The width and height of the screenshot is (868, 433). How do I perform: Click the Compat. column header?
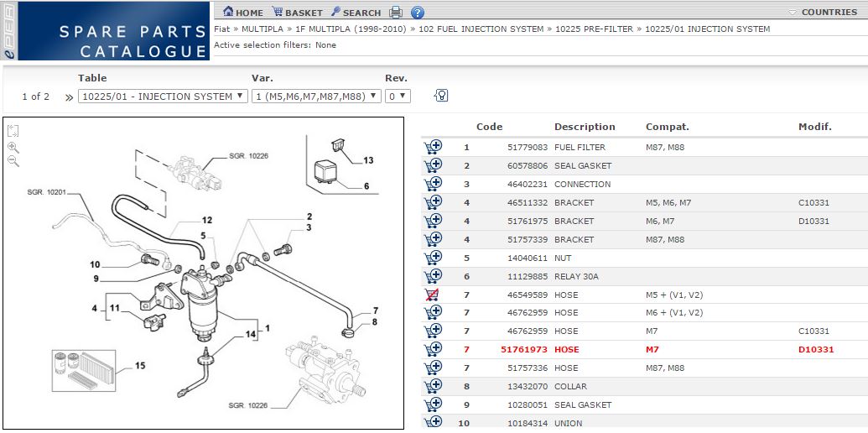tap(667, 127)
